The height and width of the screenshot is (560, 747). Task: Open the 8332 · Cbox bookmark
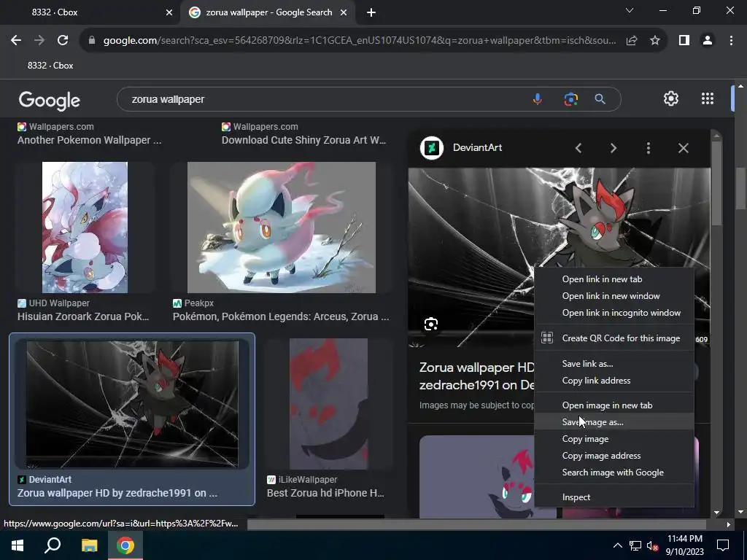pyautogui.click(x=50, y=65)
